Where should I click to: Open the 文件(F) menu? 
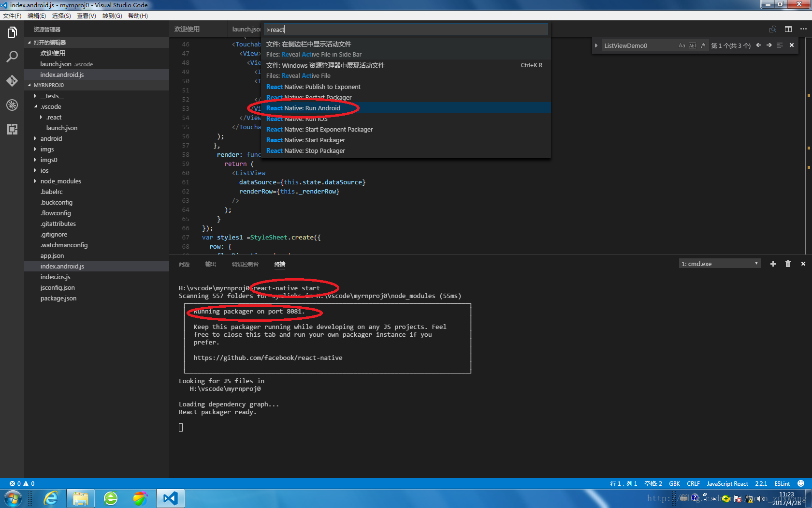12,16
